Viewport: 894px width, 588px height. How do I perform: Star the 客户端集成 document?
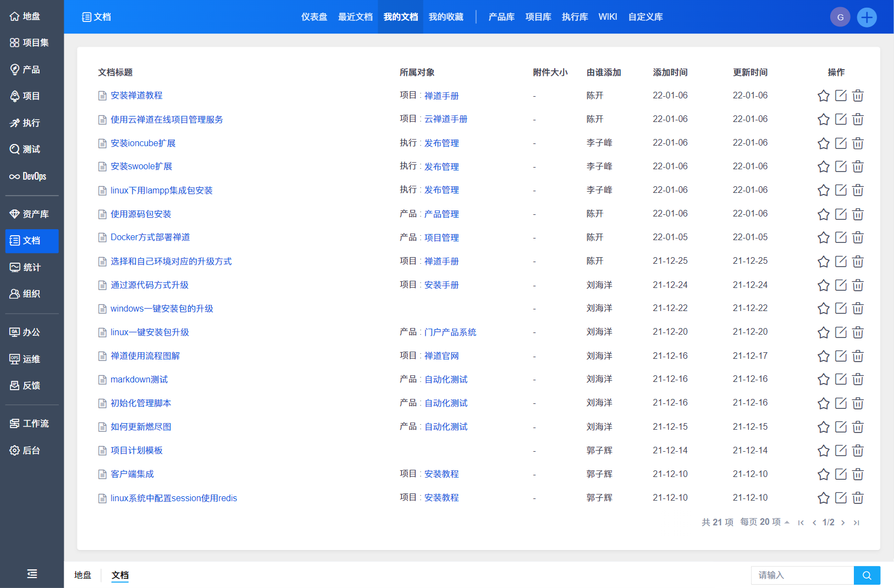(x=823, y=474)
